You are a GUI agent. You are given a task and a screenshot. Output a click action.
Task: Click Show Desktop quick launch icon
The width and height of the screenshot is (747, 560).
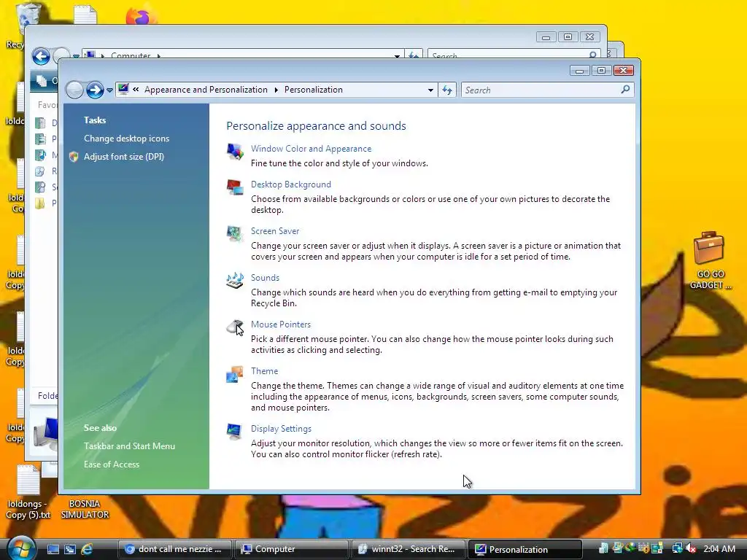click(x=53, y=549)
